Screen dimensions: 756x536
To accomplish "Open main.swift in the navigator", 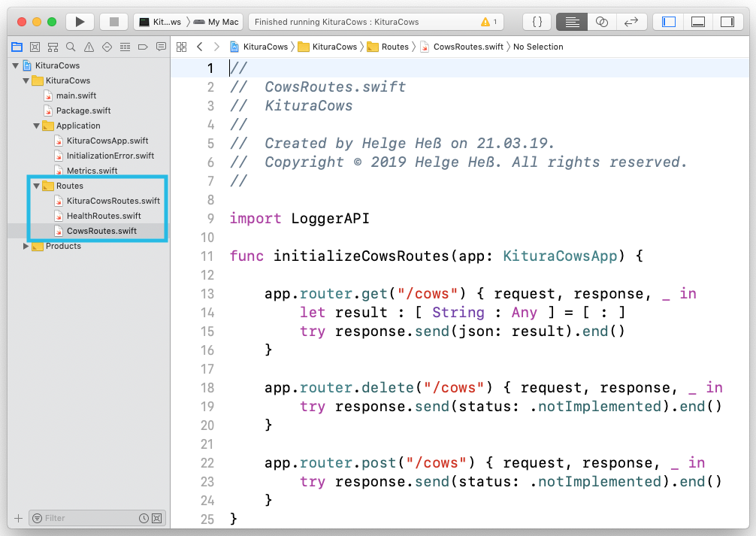I will tap(76, 95).
